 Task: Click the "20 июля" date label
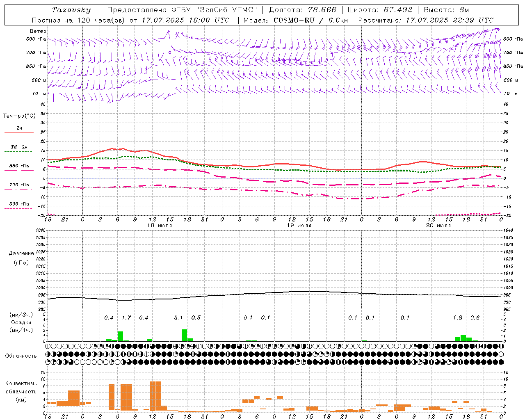coord(438,226)
